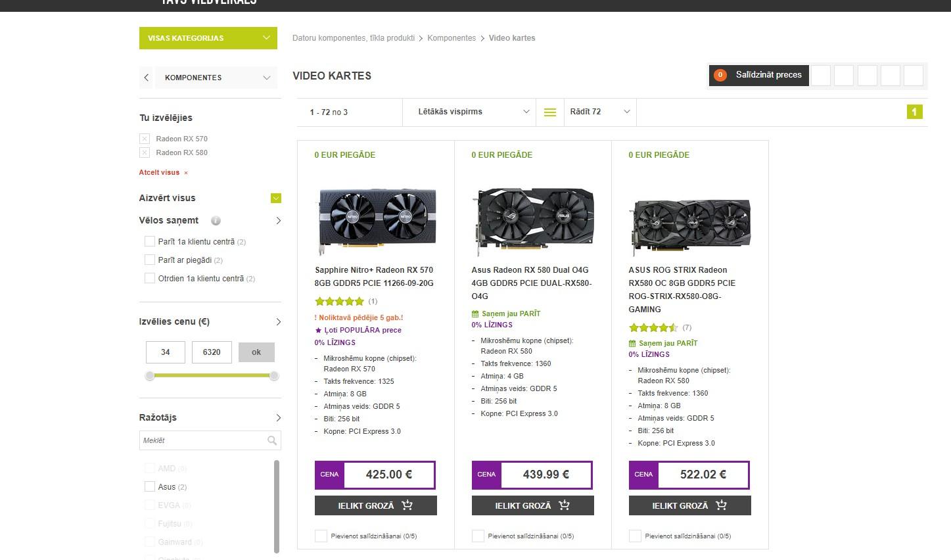Add Asus RX 580 Dual to cart
Viewport: 951px width, 560px height.
532,505
